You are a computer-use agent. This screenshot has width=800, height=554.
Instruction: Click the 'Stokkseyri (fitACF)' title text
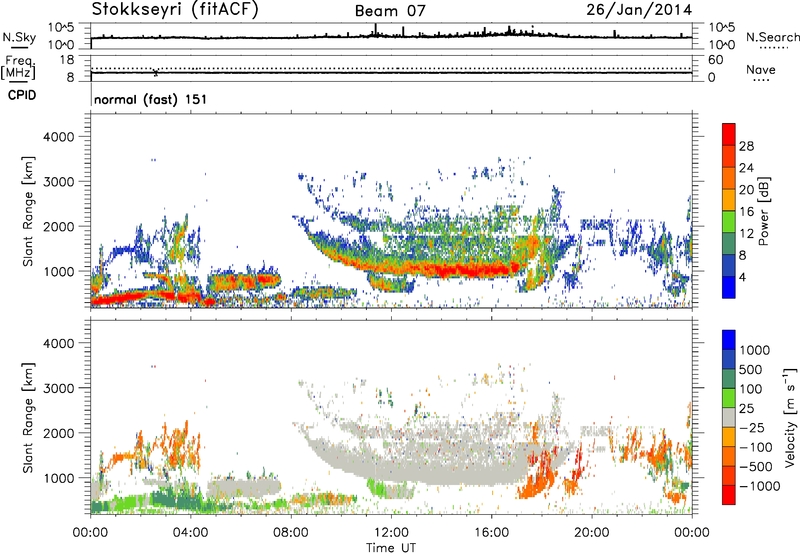[175, 9]
